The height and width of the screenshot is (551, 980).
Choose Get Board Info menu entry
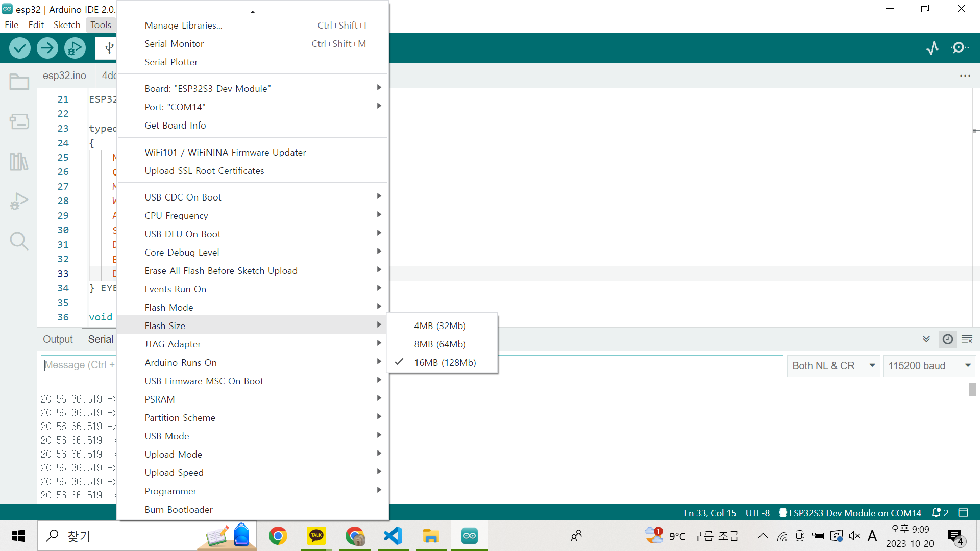[253, 125]
